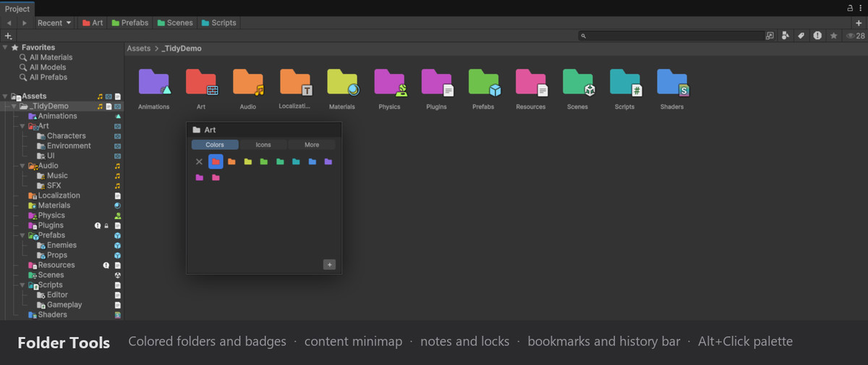Click the favorites star icon in toolbar
This screenshot has width=868, height=365.
point(833,35)
